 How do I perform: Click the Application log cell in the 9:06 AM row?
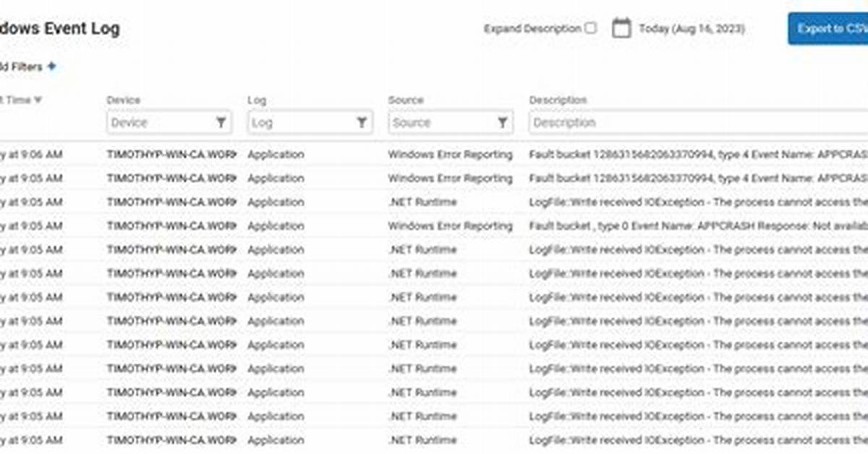click(276, 154)
